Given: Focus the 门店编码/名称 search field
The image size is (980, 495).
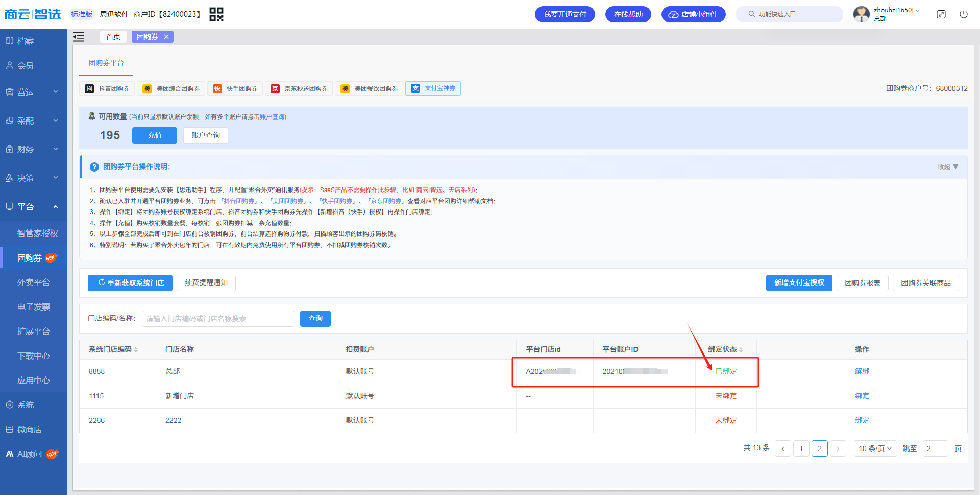Looking at the screenshot, I should (218, 319).
